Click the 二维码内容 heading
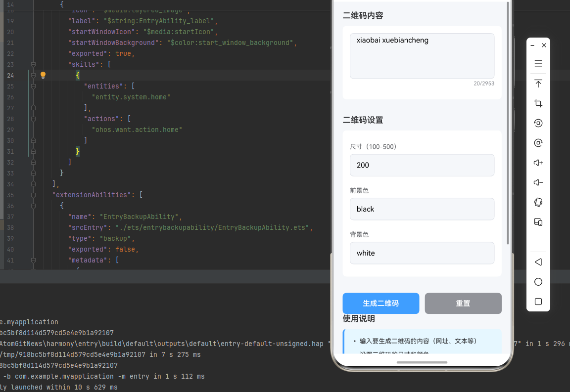The width and height of the screenshot is (570, 392). [363, 16]
